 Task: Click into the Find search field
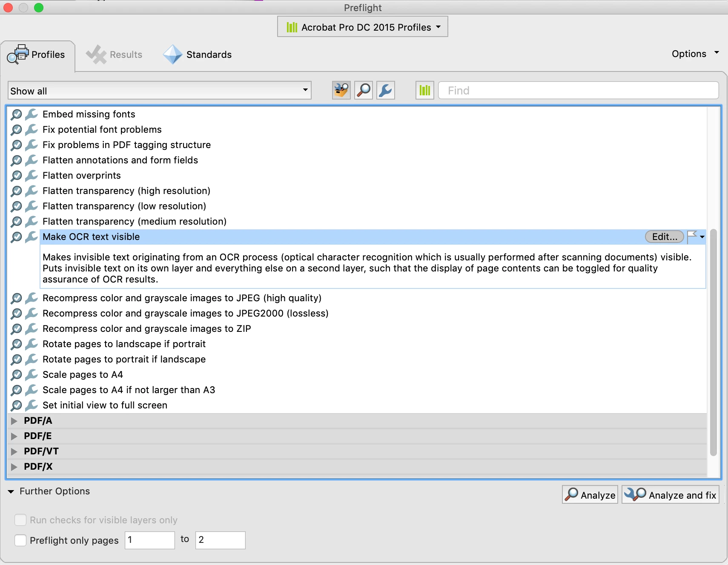pos(579,90)
